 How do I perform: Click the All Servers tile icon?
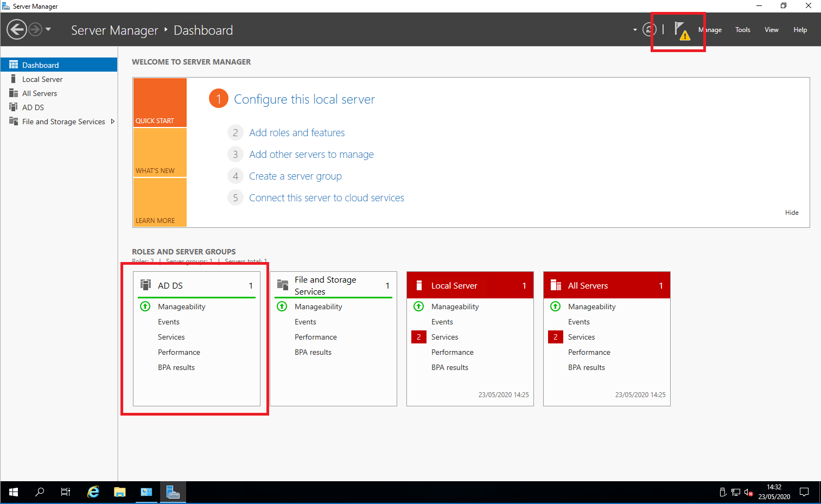556,285
